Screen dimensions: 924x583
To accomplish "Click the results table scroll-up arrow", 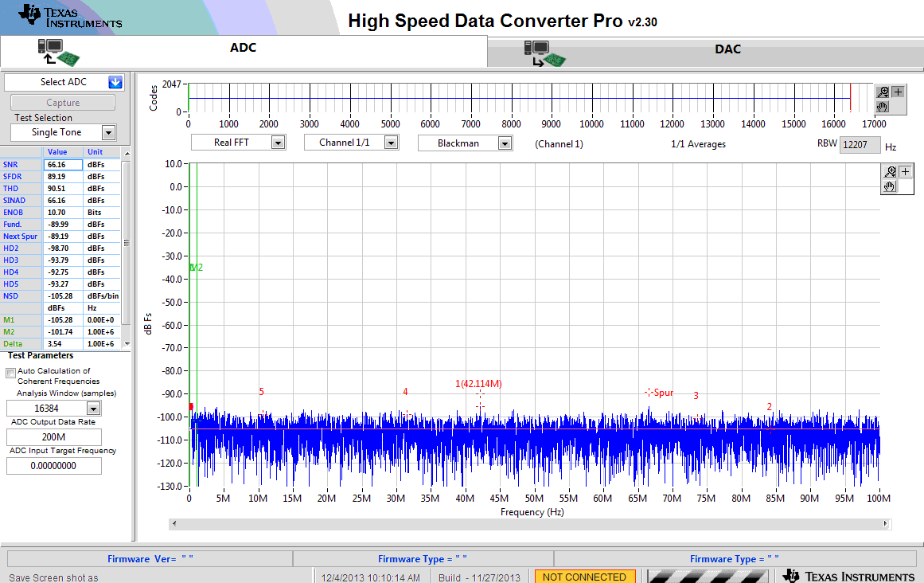I will coord(127,153).
